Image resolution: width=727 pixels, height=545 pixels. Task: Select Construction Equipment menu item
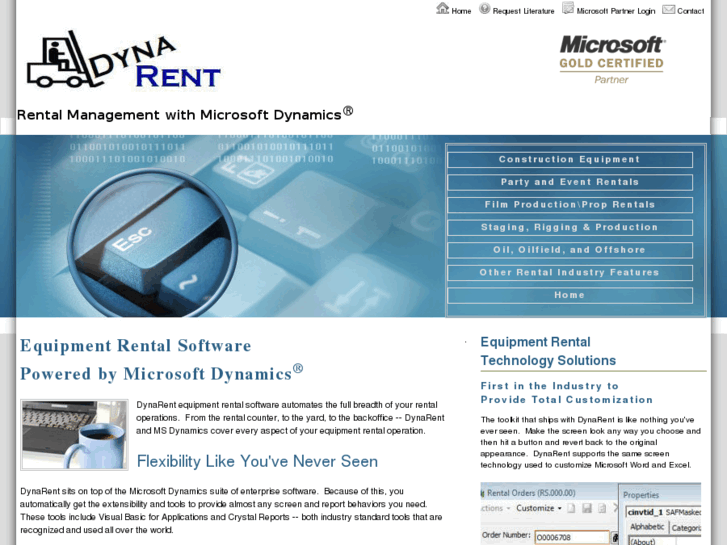(570, 160)
